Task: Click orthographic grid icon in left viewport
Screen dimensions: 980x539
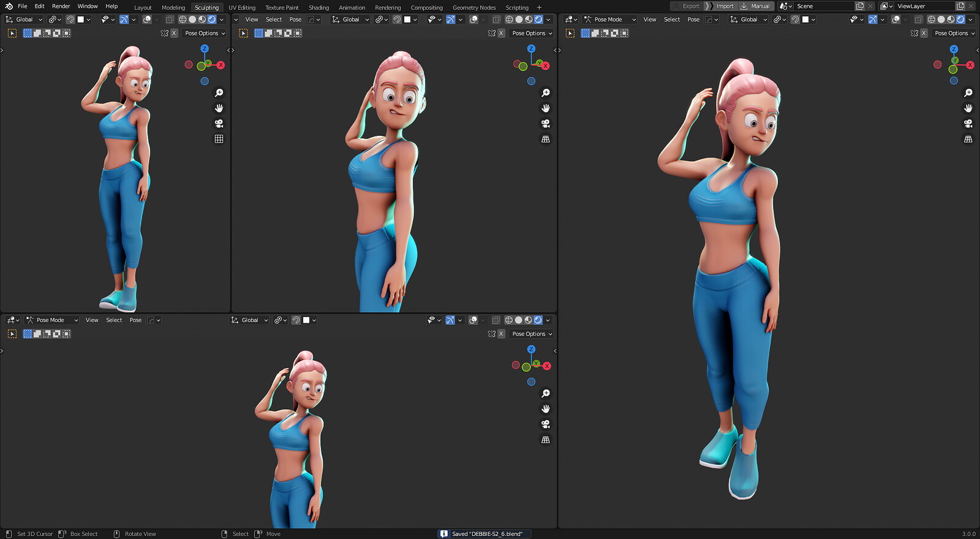Action: (219, 139)
